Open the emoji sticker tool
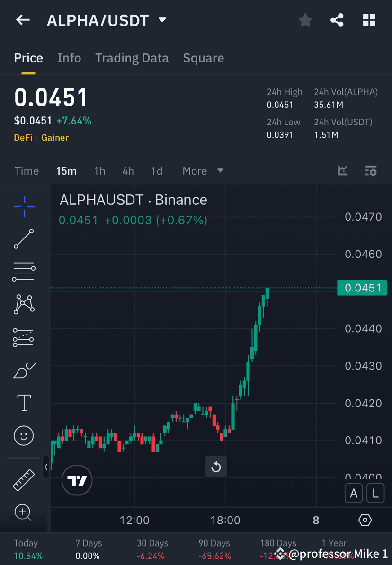The image size is (392, 565). click(x=24, y=435)
